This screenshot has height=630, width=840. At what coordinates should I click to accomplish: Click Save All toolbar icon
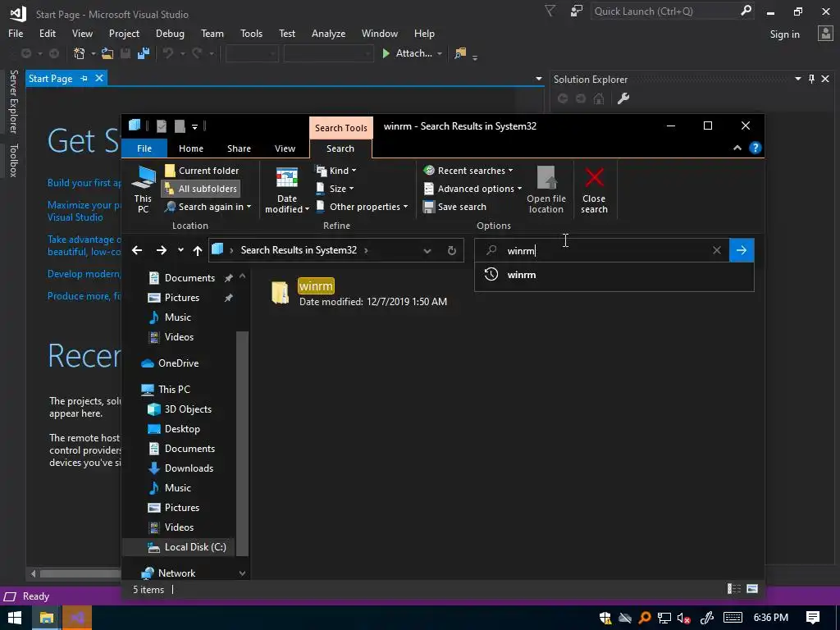(x=143, y=53)
